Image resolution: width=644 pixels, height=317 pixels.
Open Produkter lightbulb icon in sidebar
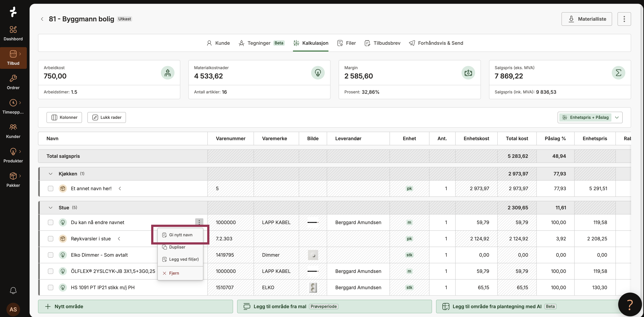click(x=13, y=152)
